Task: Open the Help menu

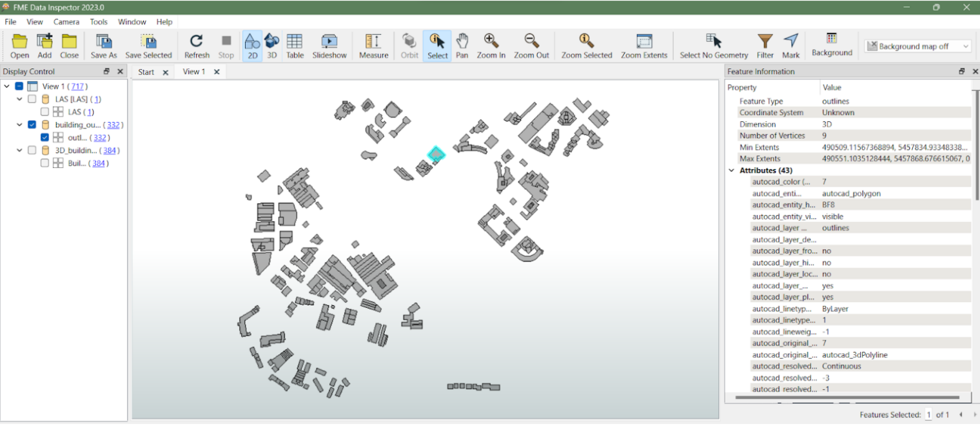Action: click(164, 22)
